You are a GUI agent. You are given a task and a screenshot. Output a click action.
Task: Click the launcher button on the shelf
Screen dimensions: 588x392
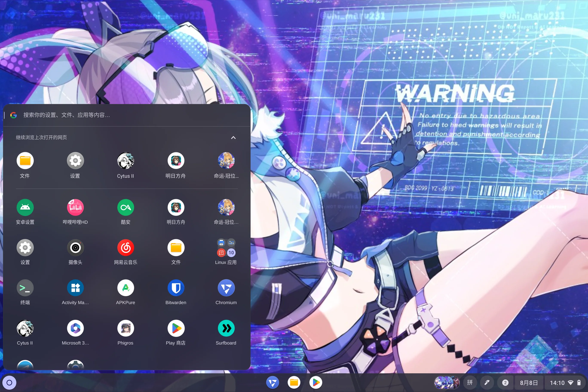[9, 383]
